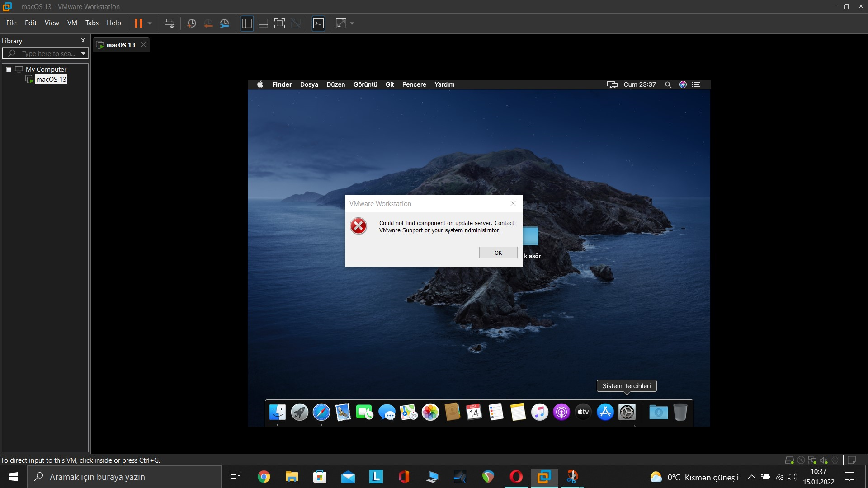The height and width of the screenshot is (488, 868).
Task: Select the macOS 13 tab
Action: (120, 45)
